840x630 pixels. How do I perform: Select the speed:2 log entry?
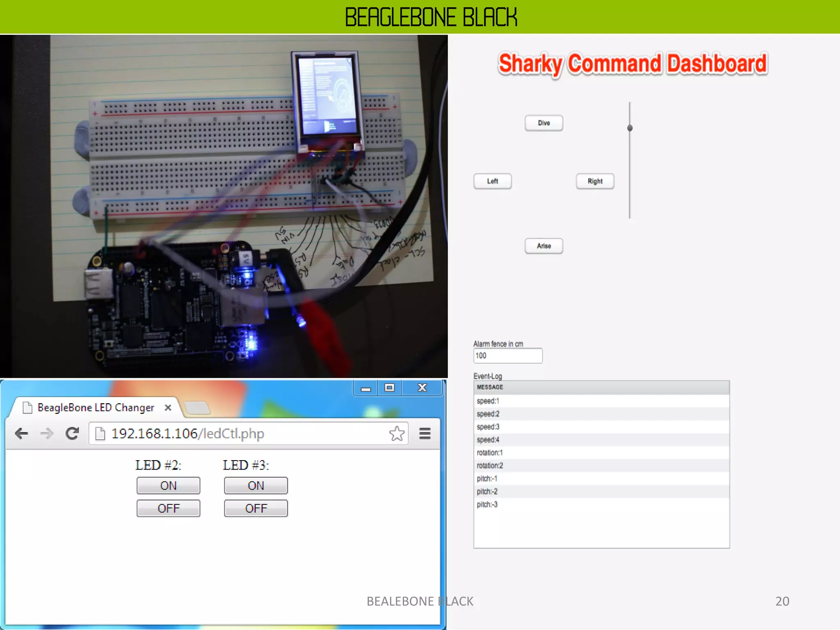click(x=601, y=414)
